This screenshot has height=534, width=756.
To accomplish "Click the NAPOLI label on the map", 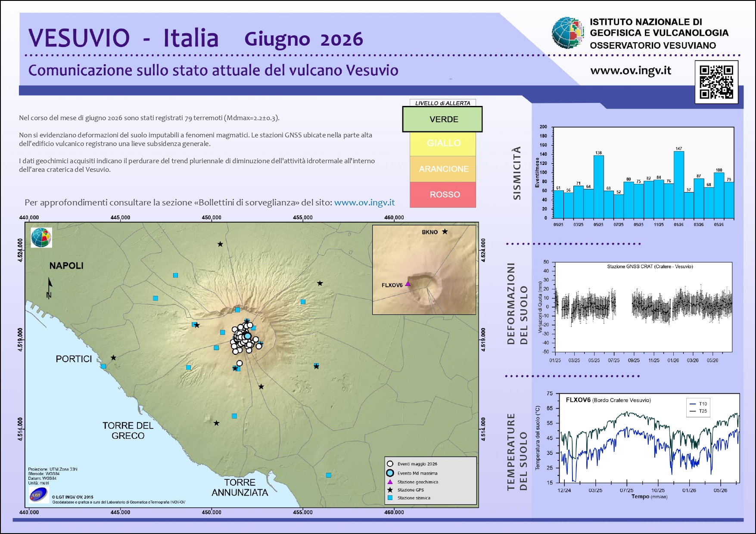I will coord(66,266).
